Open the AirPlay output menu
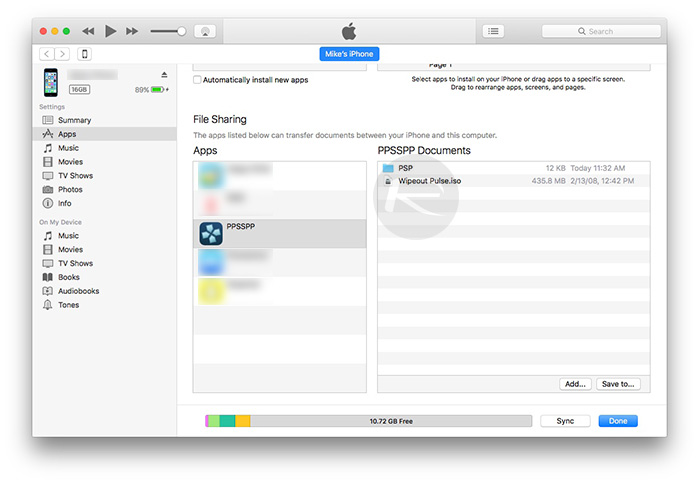The width and height of the screenshot is (699, 483). coord(205,31)
